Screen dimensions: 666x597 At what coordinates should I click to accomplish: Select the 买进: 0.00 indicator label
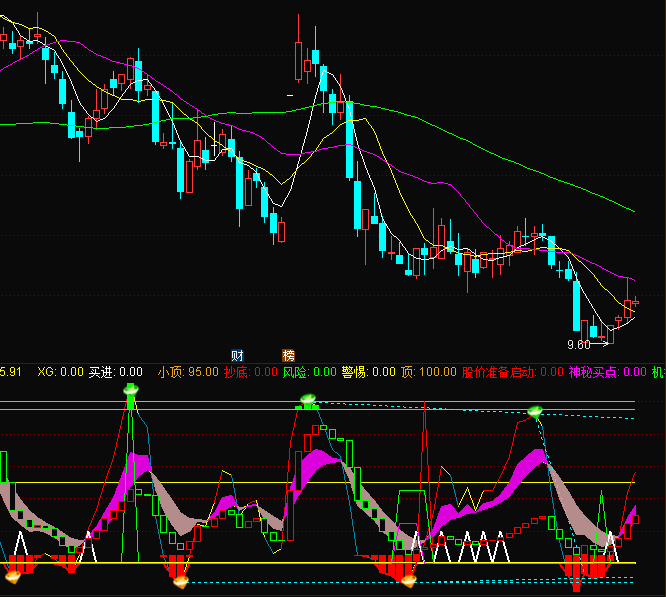pos(116,372)
